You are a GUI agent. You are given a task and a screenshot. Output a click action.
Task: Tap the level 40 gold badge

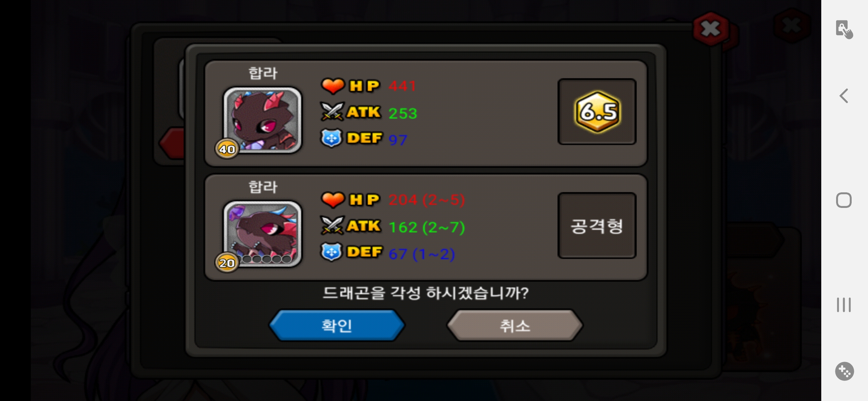(x=227, y=149)
